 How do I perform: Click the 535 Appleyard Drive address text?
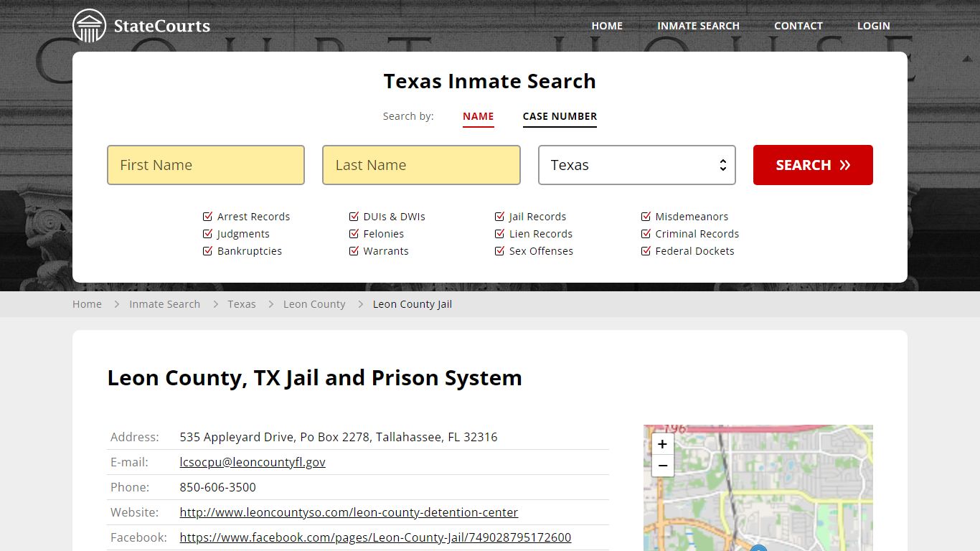coord(339,437)
